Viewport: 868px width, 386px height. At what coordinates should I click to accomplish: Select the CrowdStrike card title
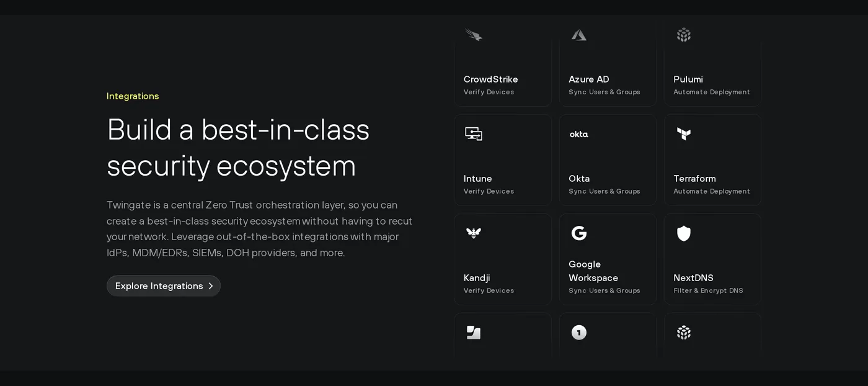[491, 79]
